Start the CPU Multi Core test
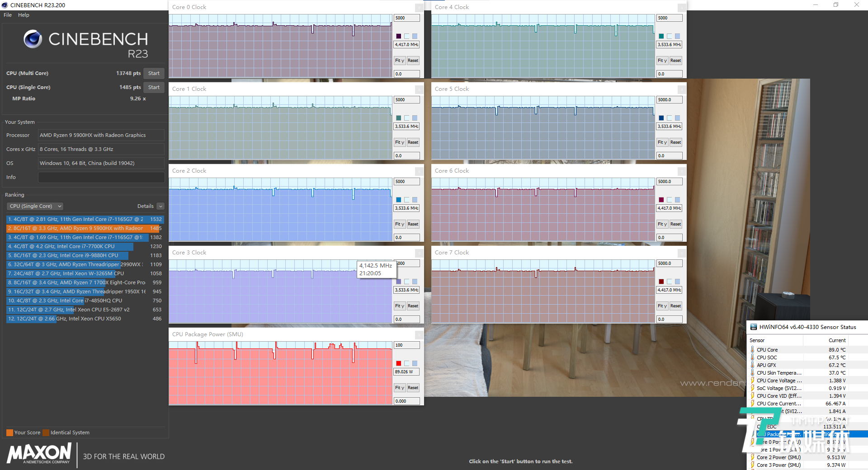Viewport: 868px width, 470px height. (154, 73)
